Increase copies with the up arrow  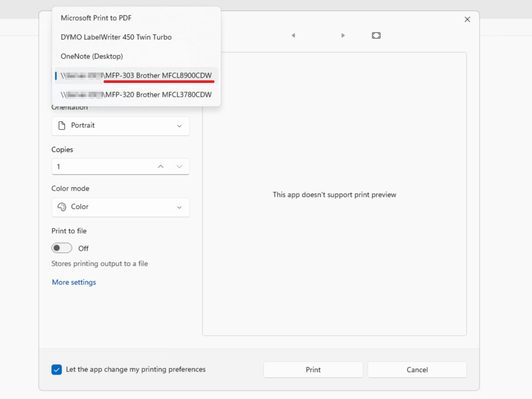(161, 166)
